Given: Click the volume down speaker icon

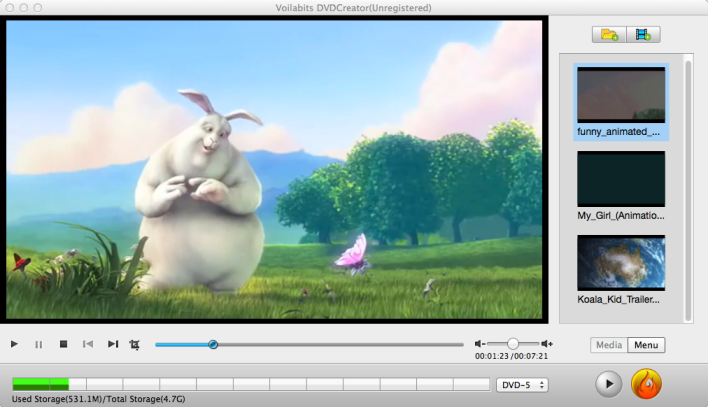Looking at the screenshot, I should pos(480,344).
